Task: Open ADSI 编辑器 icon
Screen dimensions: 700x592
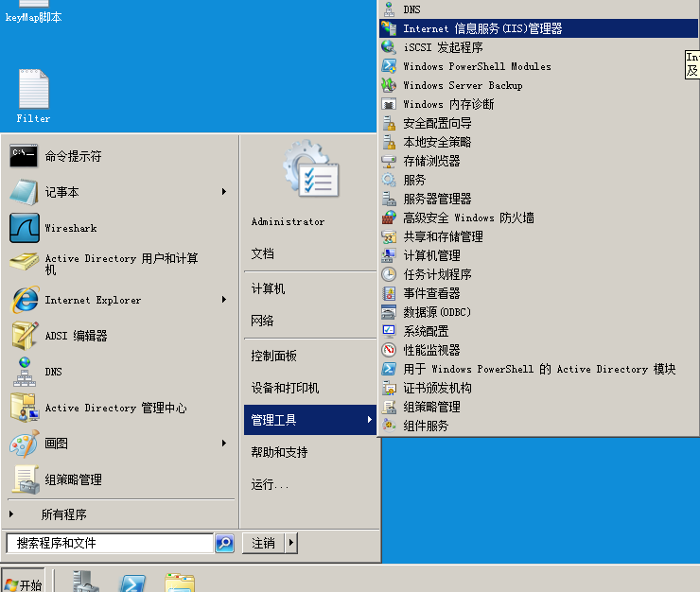Action: [x=25, y=336]
